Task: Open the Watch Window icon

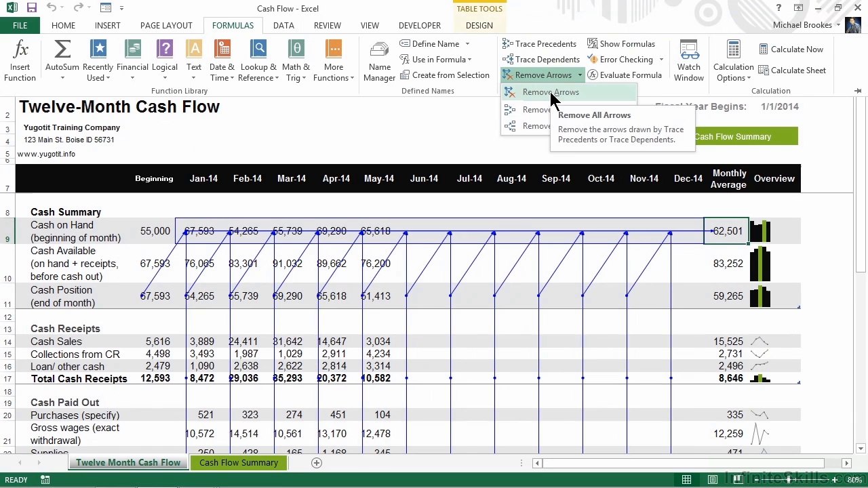Action: coord(689,50)
